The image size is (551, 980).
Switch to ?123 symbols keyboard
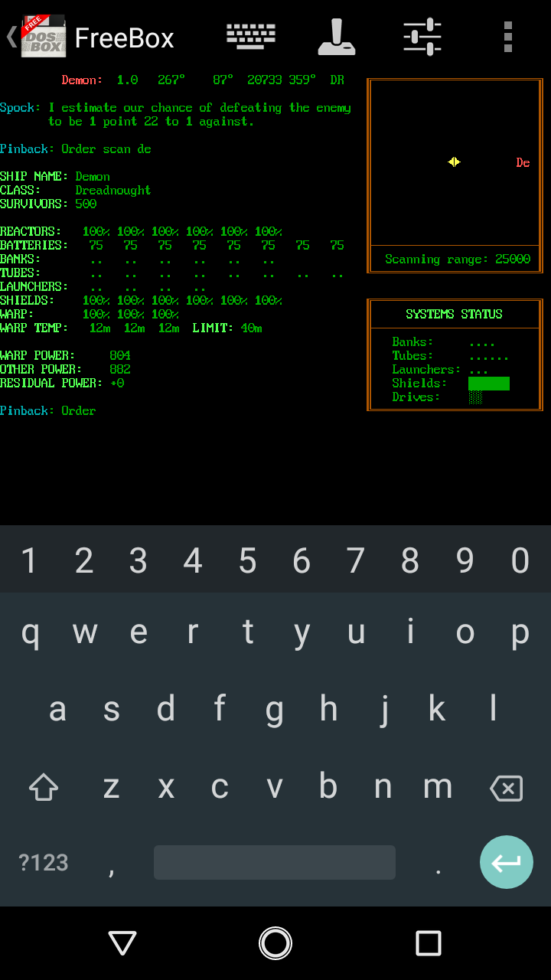click(44, 863)
